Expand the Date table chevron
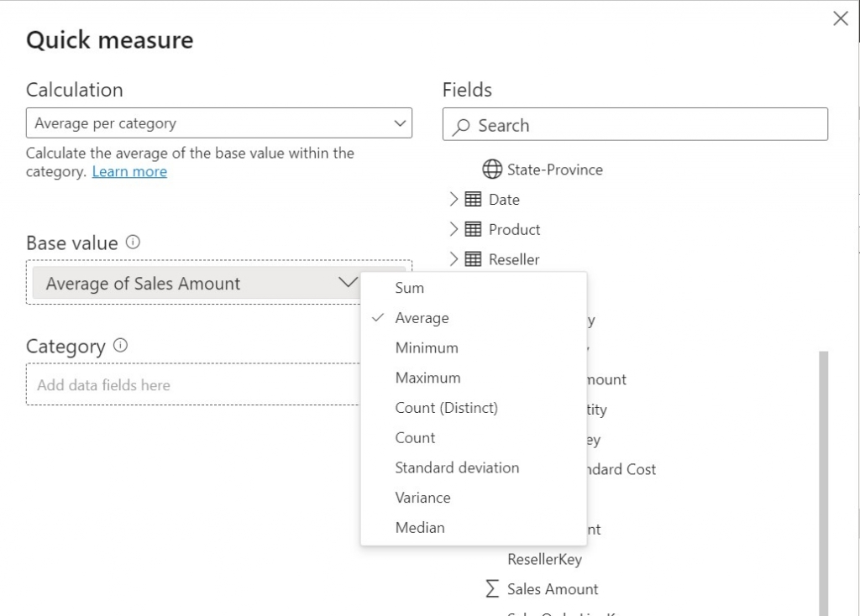860x616 pixels. (454, 200)
